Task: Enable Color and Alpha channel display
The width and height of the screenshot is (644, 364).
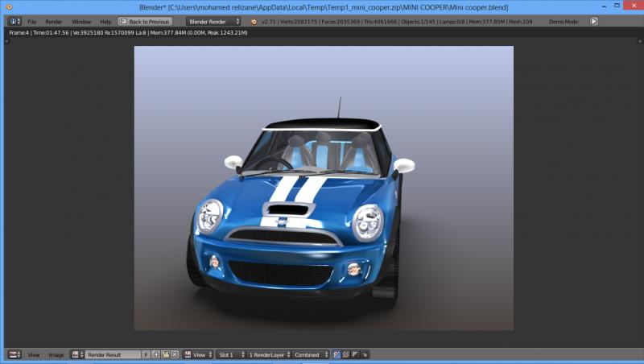Action: (336, 354)
